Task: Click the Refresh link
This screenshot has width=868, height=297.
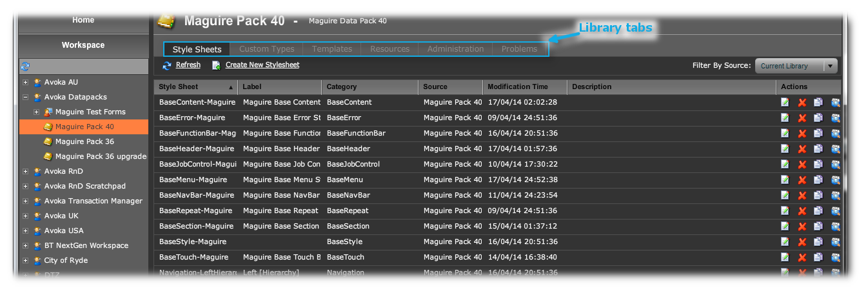Action: coord(188,65)
